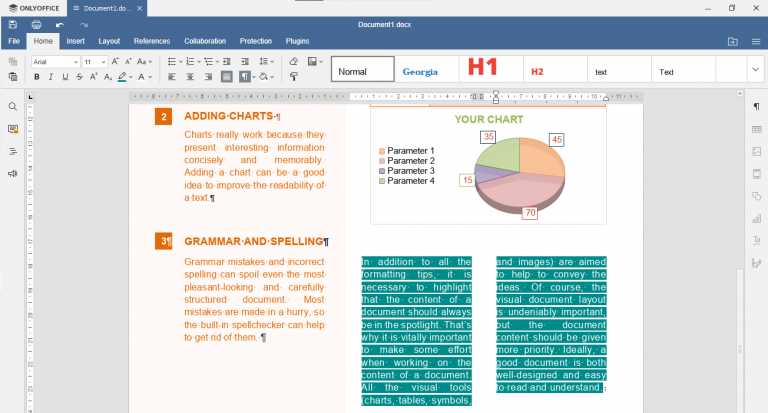Open the chart settings in the right sidebar
Image resolution: width=768 pixels, height=413 pixels.
(757, 219)
